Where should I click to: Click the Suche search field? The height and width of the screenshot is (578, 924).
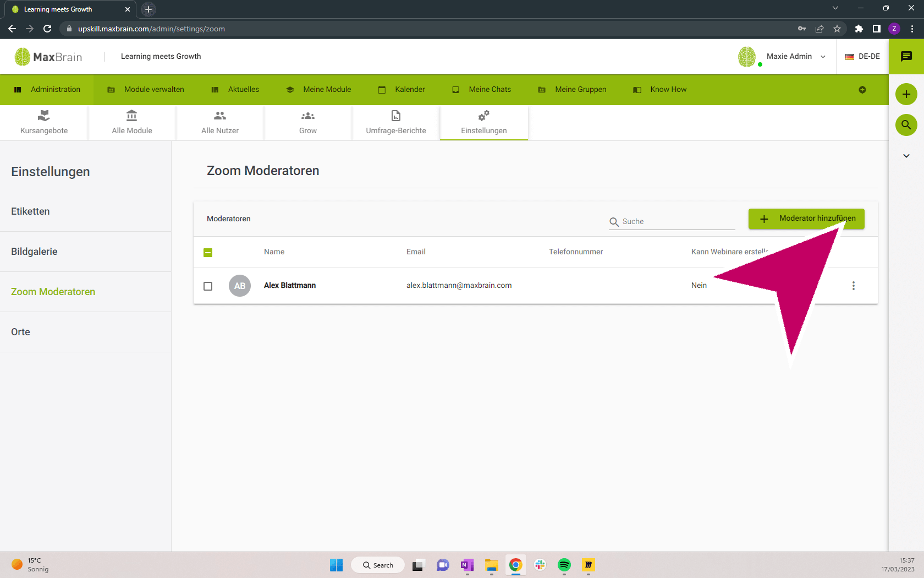672,221
